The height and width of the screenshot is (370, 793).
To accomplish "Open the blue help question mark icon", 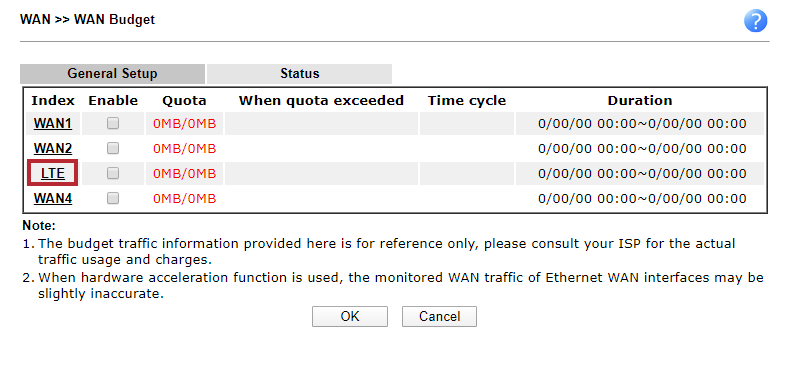I will [756, 22].
